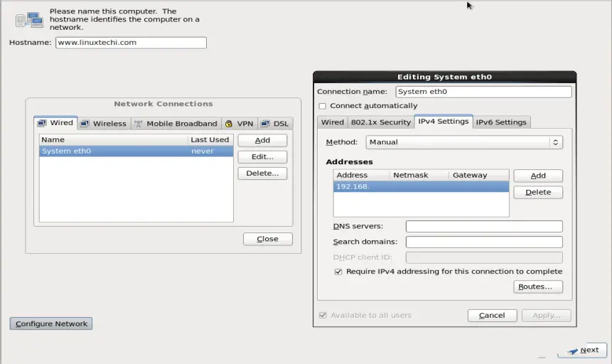Switch to the 802.1x Security tab
Viewport: 612px width, 364px height.
point(381,122)
